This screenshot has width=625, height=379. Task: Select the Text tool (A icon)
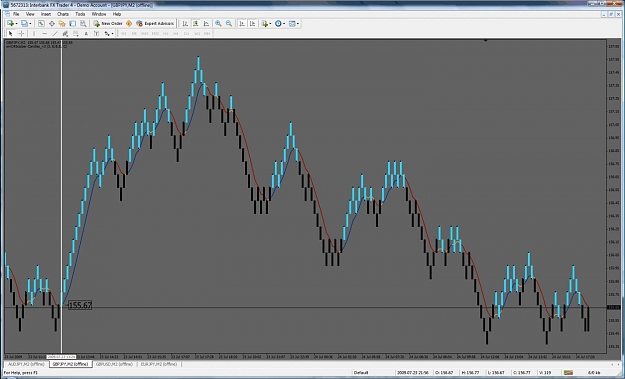pos(86,33)
